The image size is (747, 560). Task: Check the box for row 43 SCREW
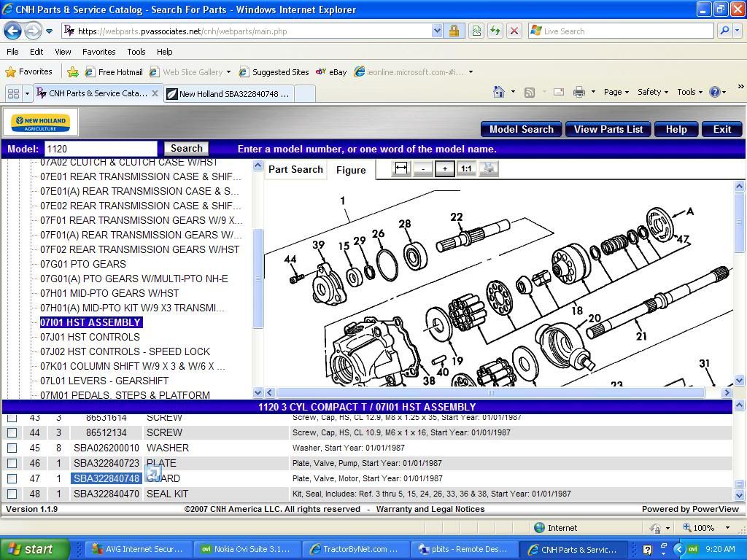tap(12, 418)
